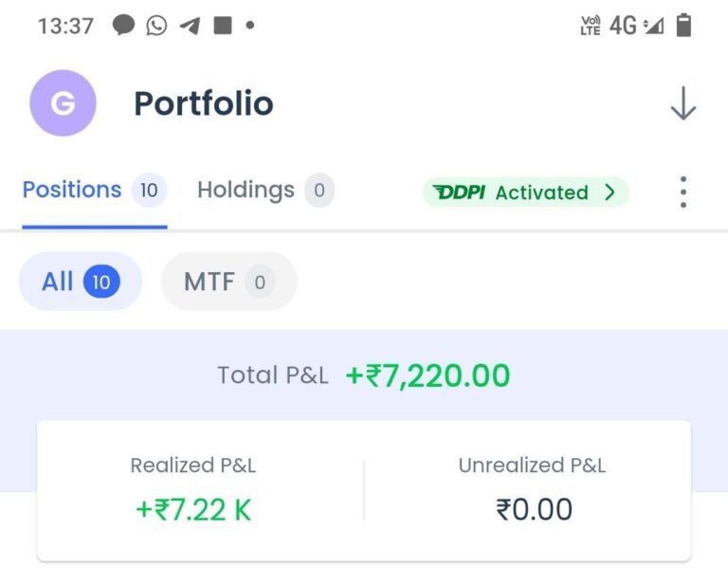Viewport: 728px width, 568px height.
Task: Switch to the Positions tab
Action: click(x=72, y=190)
